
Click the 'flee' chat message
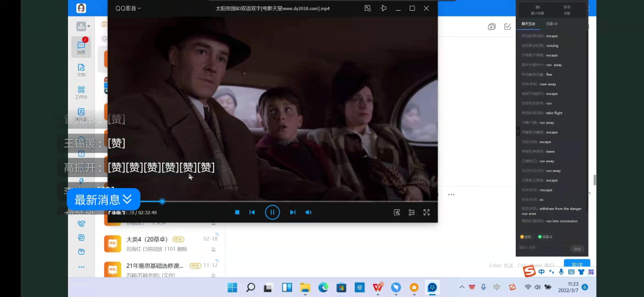click(549, 75)
